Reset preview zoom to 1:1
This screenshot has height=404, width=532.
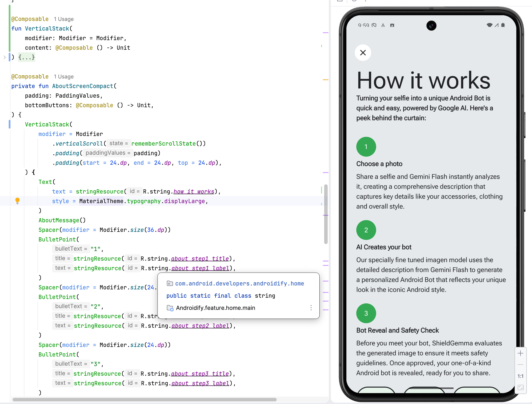(x=520, y=376)
